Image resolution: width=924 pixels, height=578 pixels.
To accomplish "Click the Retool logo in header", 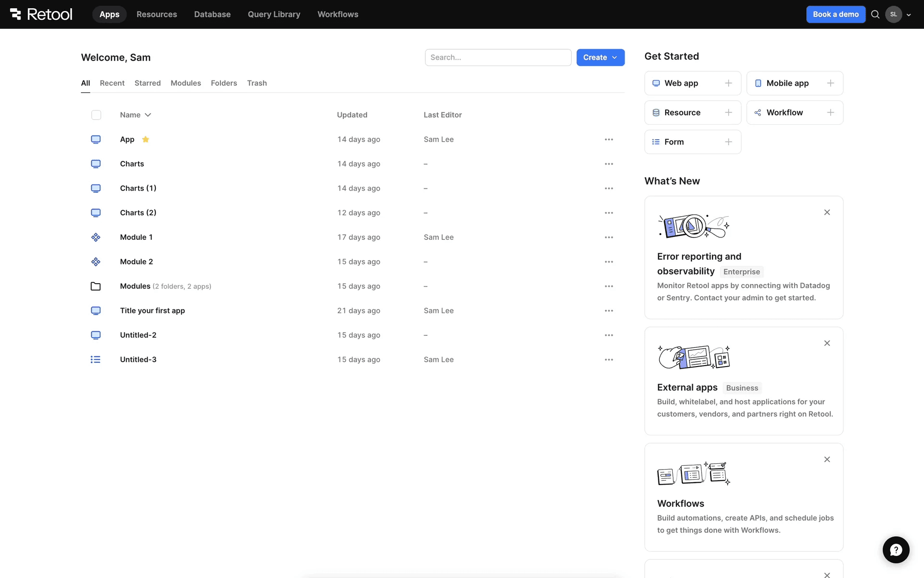I will pos(41,14).
